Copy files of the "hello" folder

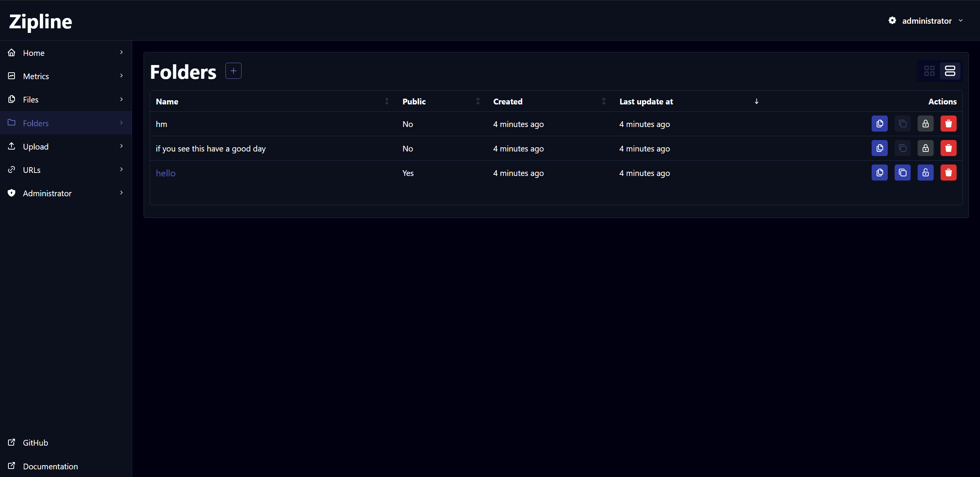(902, 173)
